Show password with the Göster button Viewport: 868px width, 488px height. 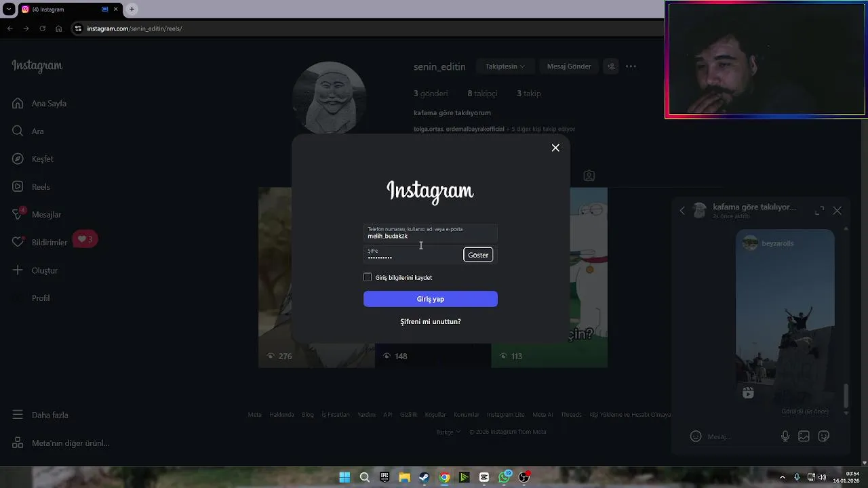point(478,255)
